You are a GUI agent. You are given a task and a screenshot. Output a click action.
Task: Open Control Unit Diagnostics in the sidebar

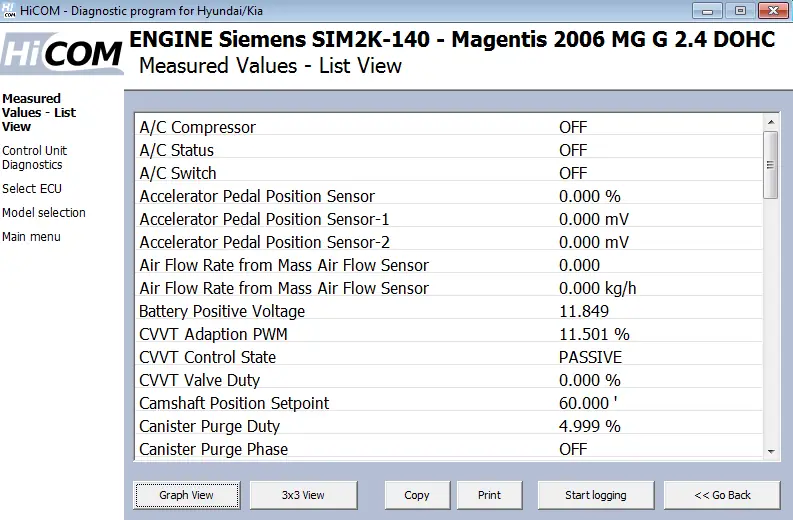coord(34,158)
